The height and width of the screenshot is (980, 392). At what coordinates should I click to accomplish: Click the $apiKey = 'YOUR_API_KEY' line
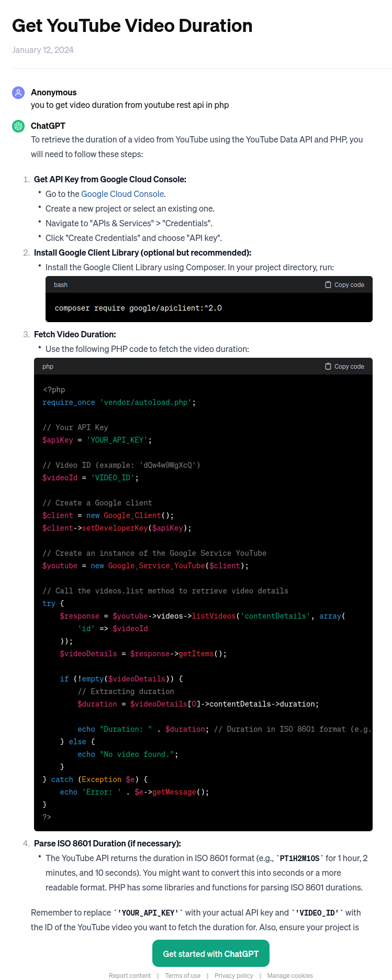[97, 440]
